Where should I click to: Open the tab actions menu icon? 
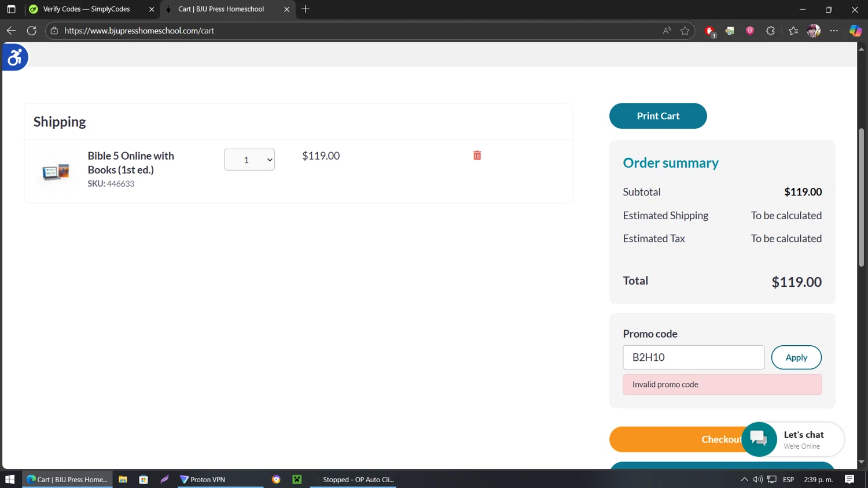point(11,9)
